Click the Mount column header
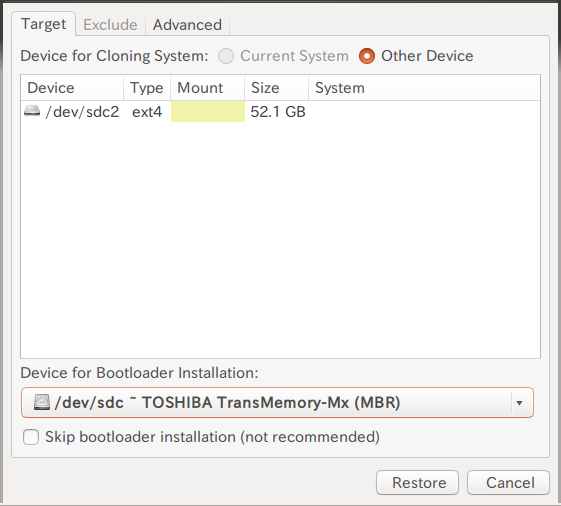Screen dimensions: 561x506 (208, 88)
